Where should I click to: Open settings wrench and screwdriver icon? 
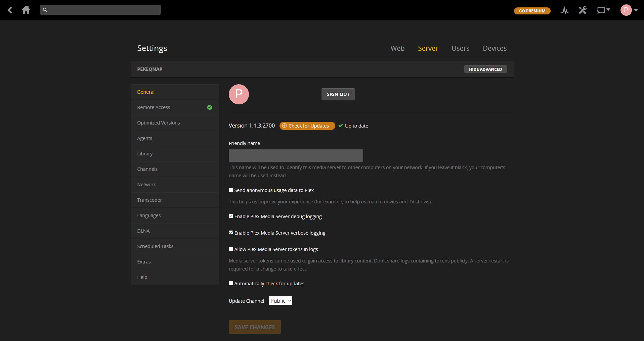coord(583,10)
